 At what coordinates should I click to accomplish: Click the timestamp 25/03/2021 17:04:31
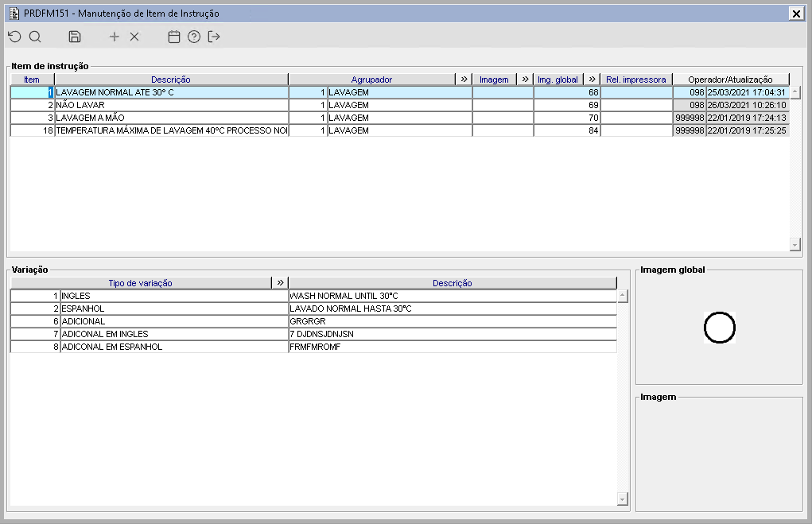[748, 92]
